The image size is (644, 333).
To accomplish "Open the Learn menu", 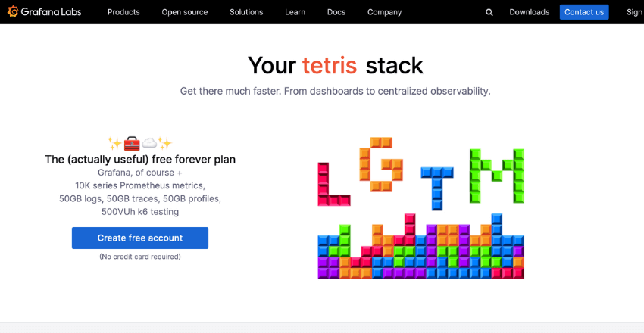I will (x=295, y=12).
